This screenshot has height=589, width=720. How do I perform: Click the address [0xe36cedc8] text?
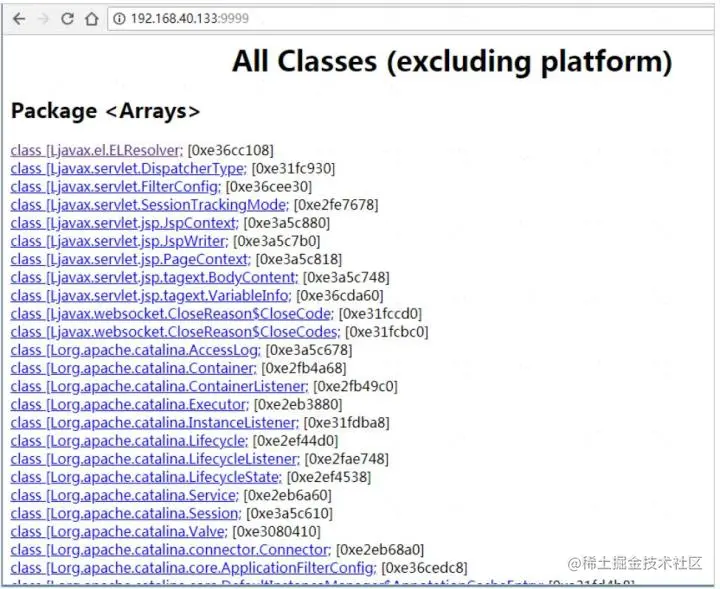(x=424, y=568)
